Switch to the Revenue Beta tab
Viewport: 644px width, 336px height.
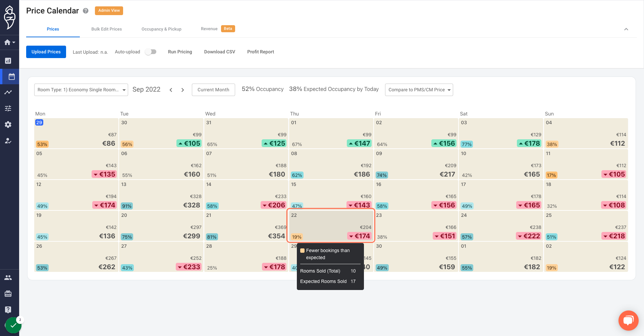tap(218, 29)
